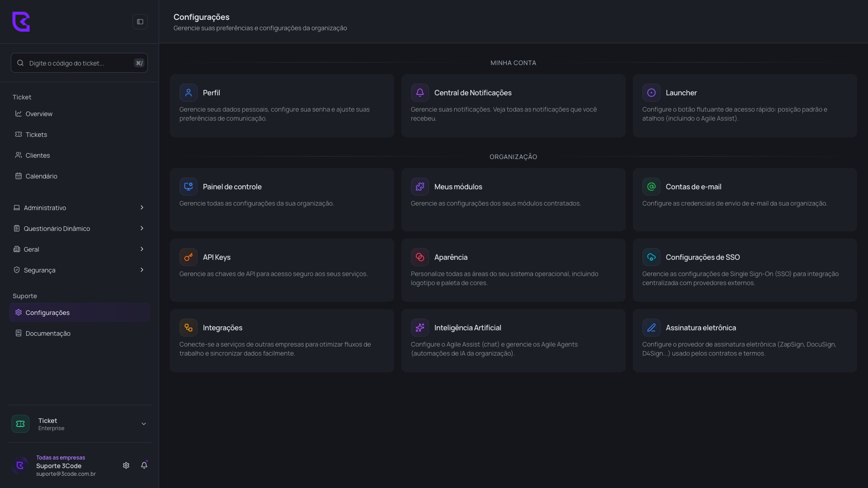The image size is (868, 488).
Task: Expand the Geral chevron
Action: pos(142,249)
